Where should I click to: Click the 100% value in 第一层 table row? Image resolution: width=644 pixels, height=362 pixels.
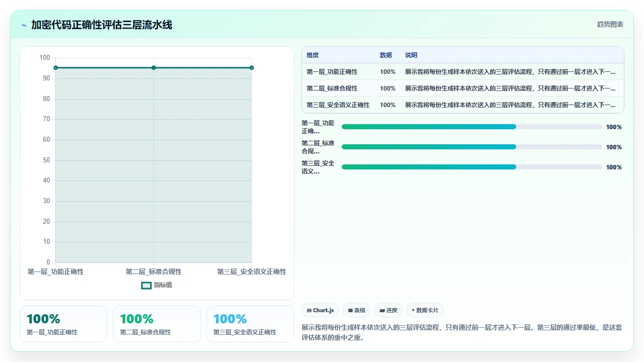point(388,72)
